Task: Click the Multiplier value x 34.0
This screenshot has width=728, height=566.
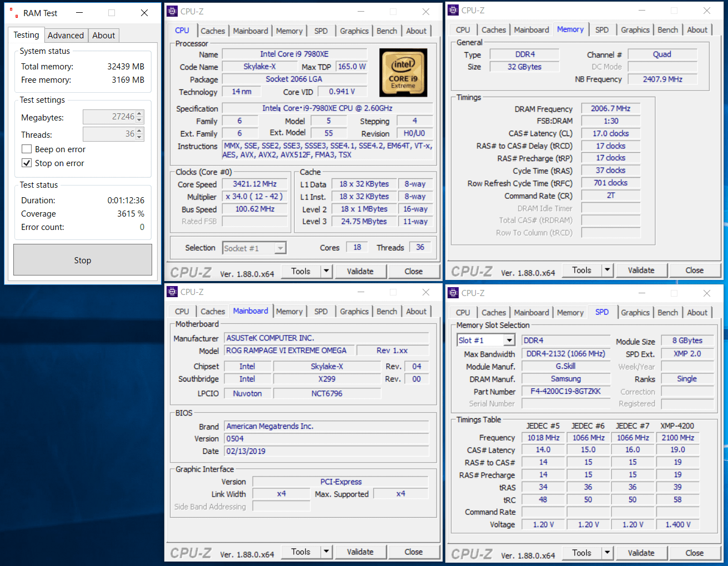Action: (x=255, y=197)
